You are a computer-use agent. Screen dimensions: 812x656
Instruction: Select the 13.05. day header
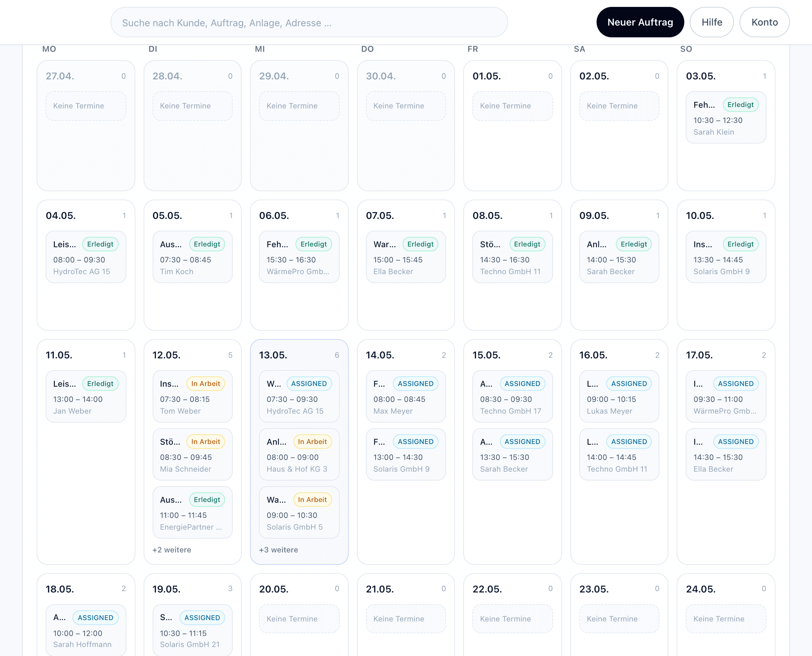pyautogui.click(x=273, y=355)
